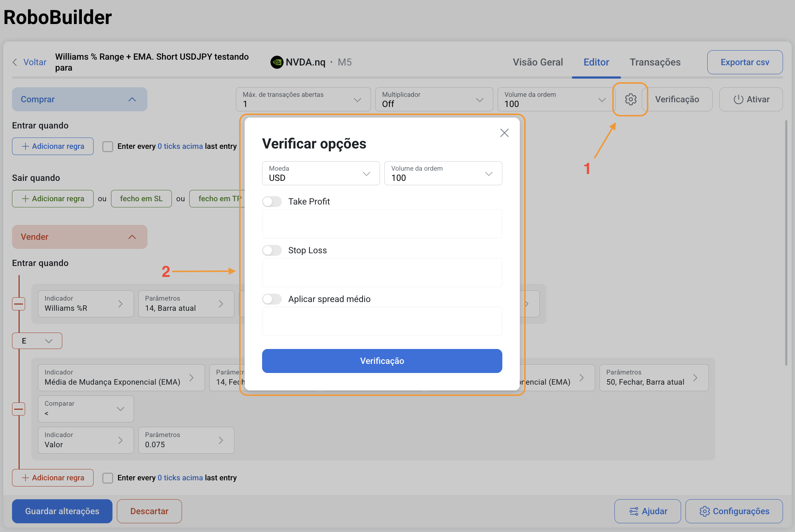Open Ajudar with the sliders icon
Image resolution: width=795 pixels, height=532 pixels.
coord(648,511)
